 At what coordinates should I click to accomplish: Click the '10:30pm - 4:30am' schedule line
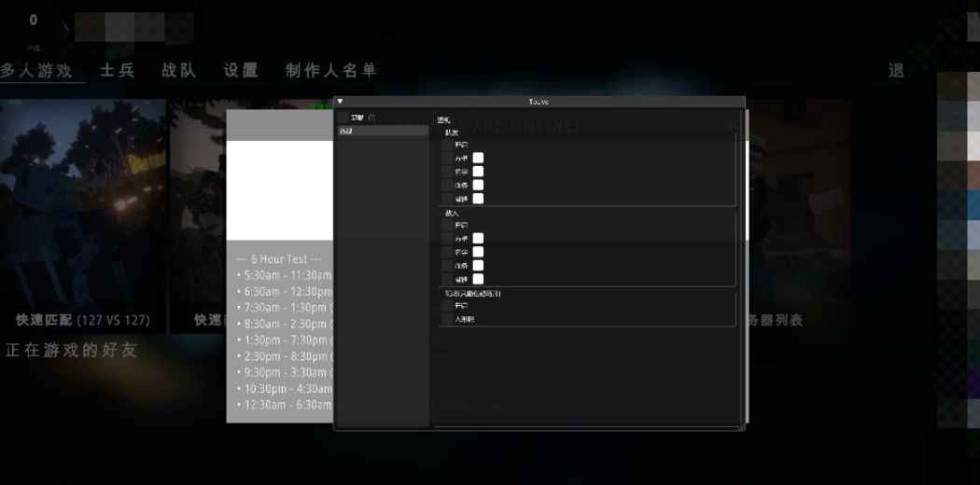point(285,388)
